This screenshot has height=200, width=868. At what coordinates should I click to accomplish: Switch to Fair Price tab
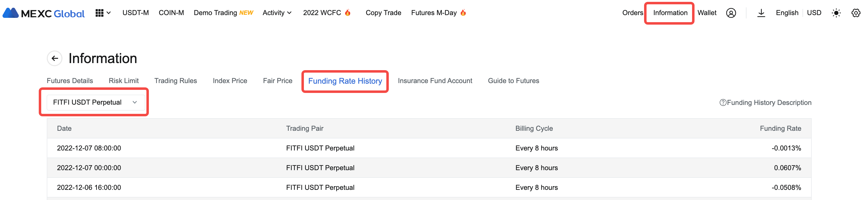(278, 81)
